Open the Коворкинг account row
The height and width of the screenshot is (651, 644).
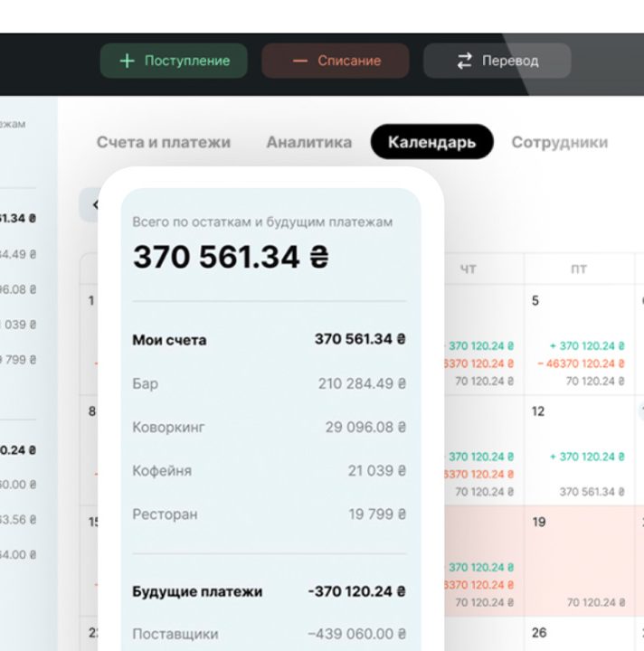(269, 427)
